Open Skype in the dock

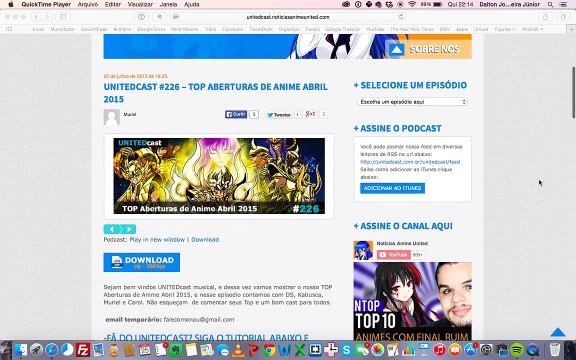point(346,350)
